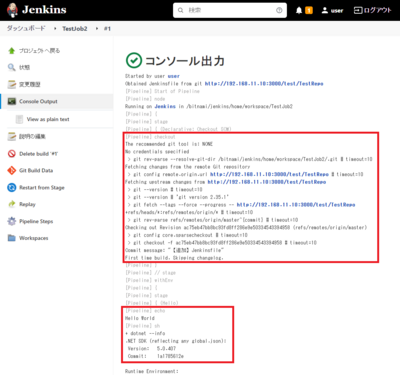Open Pipeline Steps gear icon
Screen dimensions: 400x375
click(12, 221)
